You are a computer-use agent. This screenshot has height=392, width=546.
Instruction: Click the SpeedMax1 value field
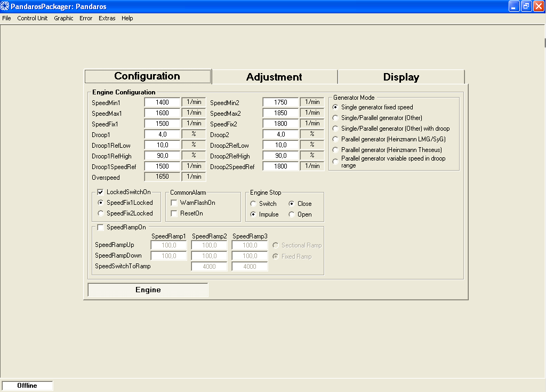click(162, 113)
